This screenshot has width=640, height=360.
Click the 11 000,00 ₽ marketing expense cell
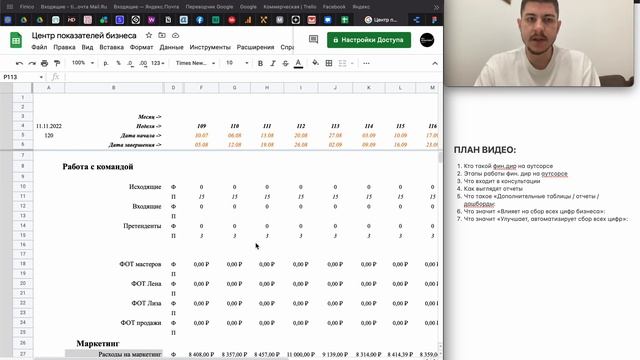coord(301,354)
